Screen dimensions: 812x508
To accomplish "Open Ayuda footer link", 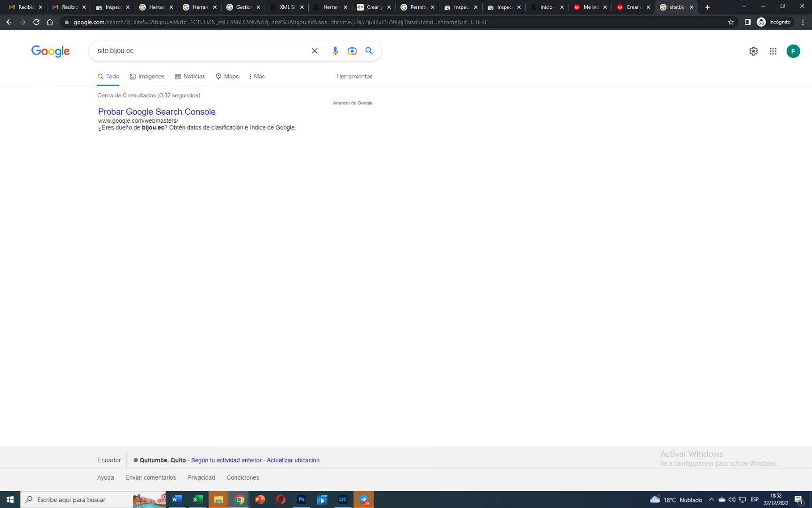I will point(106,477).
